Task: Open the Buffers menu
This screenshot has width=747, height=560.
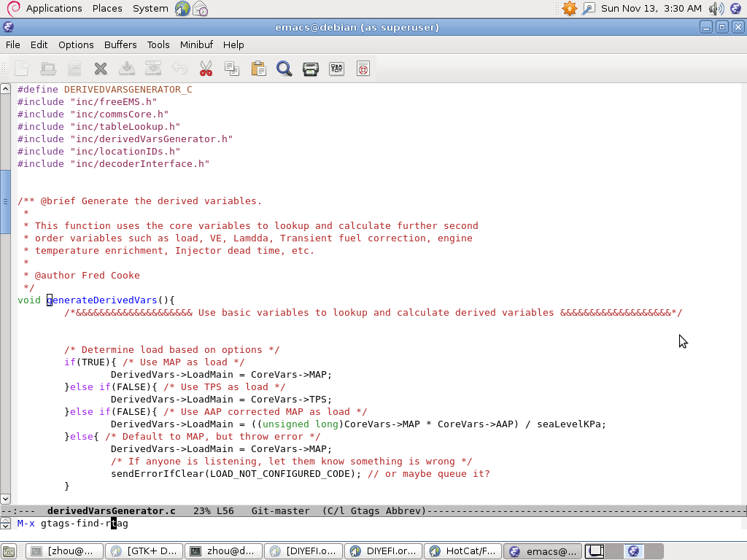Action: click(x=120, y=44)
